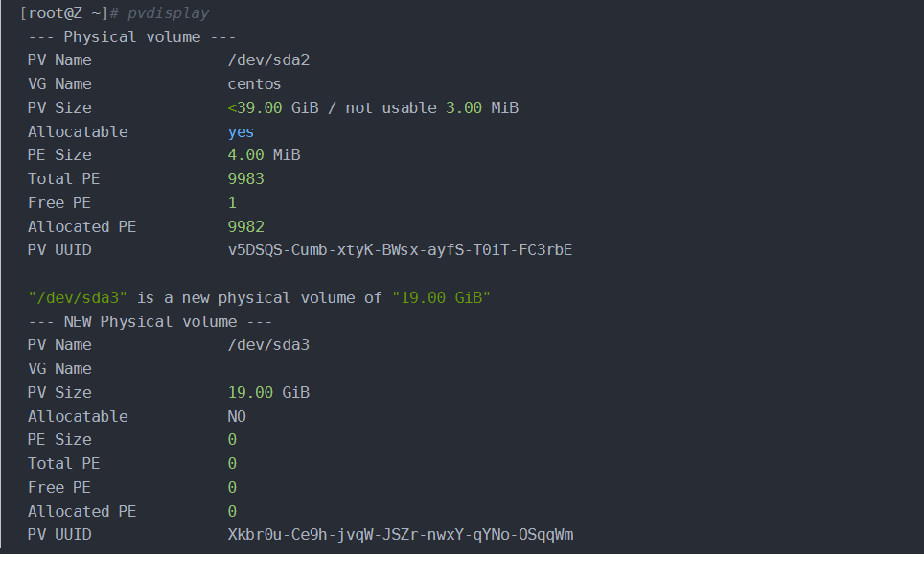Screen dimensions: 924x562
Task: Click the centos VG Name value
Action: (254, 84)
